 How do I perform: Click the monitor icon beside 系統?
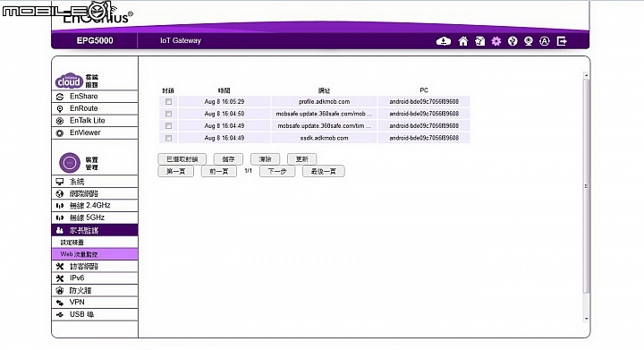click(60, 181)
